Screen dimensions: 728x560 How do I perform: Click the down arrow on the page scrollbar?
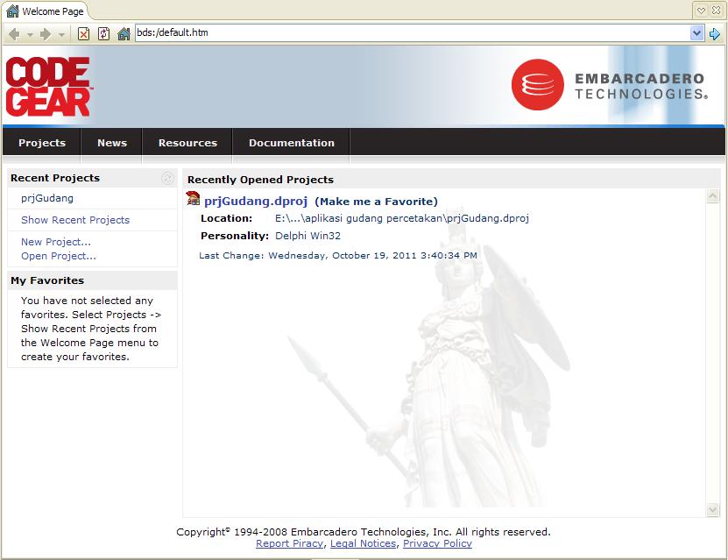[x=713, y=507]
